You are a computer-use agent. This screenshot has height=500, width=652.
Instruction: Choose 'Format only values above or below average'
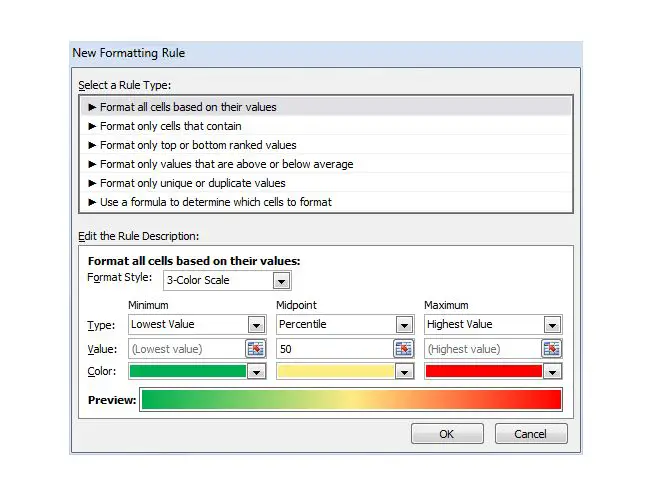click(x=326, y=164)
